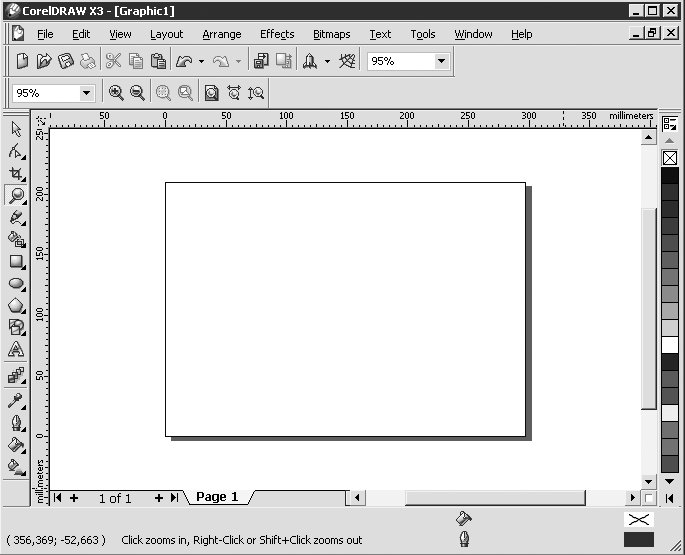The image size is (685, 555).
Task: Add page before using left plus button
Action: 74,498
